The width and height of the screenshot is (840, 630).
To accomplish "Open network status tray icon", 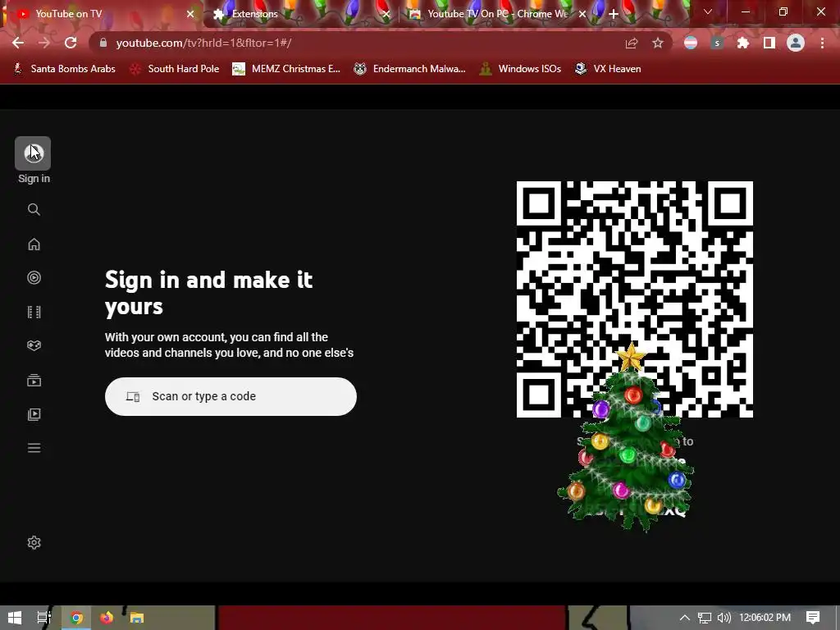I will (x=705, y=618).
